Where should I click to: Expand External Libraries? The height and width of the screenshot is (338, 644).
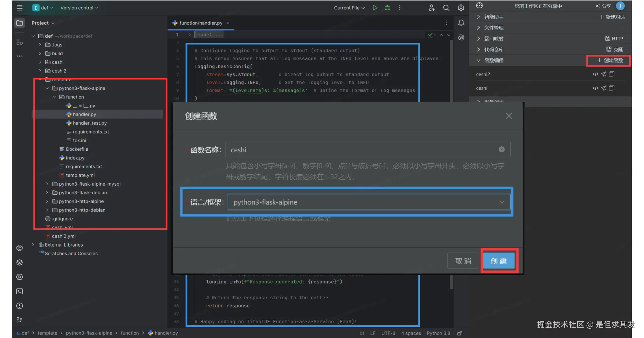click(x=33, y=245)
